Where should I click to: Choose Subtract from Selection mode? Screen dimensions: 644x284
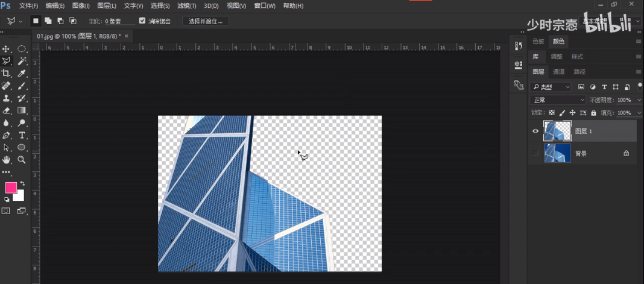[60, 21]
